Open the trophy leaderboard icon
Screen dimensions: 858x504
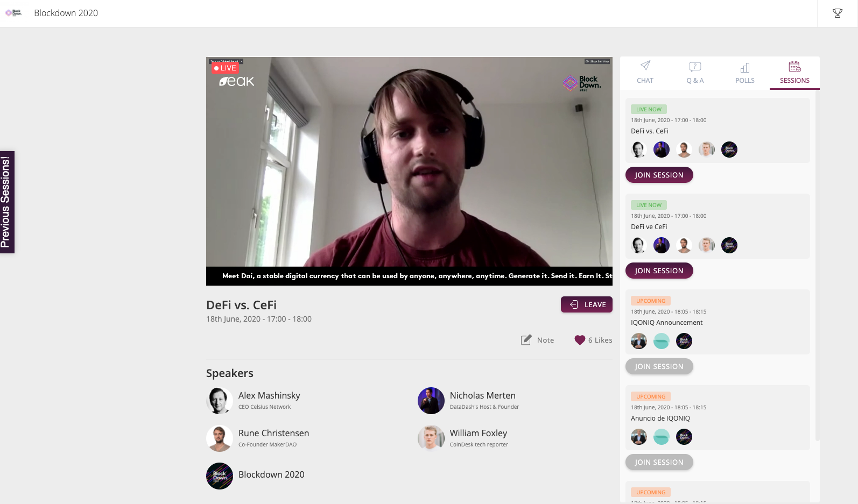837,13
